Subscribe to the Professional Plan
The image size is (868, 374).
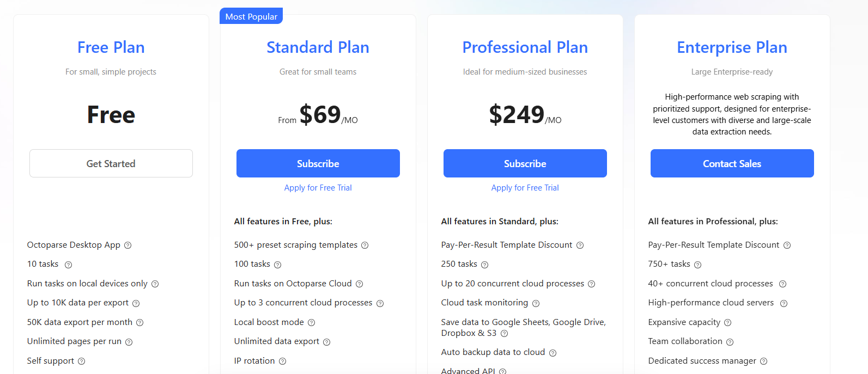point(525,163)
